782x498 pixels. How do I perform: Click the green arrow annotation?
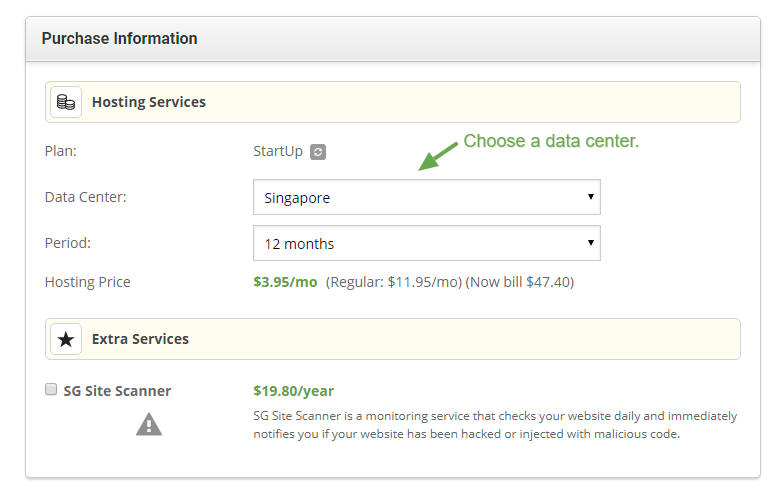(x=438, y=155)
